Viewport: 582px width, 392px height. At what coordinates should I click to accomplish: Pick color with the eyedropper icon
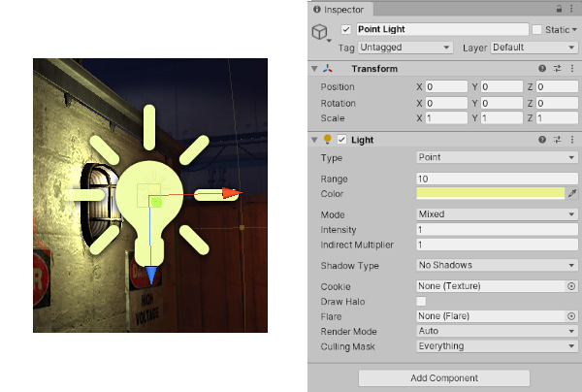tap(571, 194)
